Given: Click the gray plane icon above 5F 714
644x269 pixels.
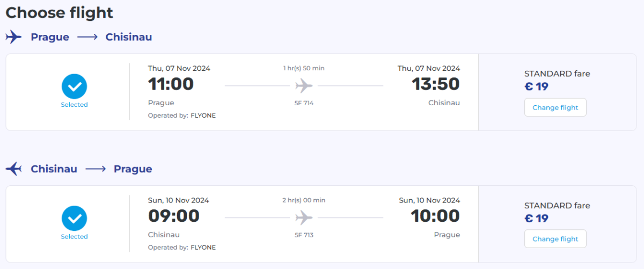Looking at the screenshot, I should (x=304, y=85).
